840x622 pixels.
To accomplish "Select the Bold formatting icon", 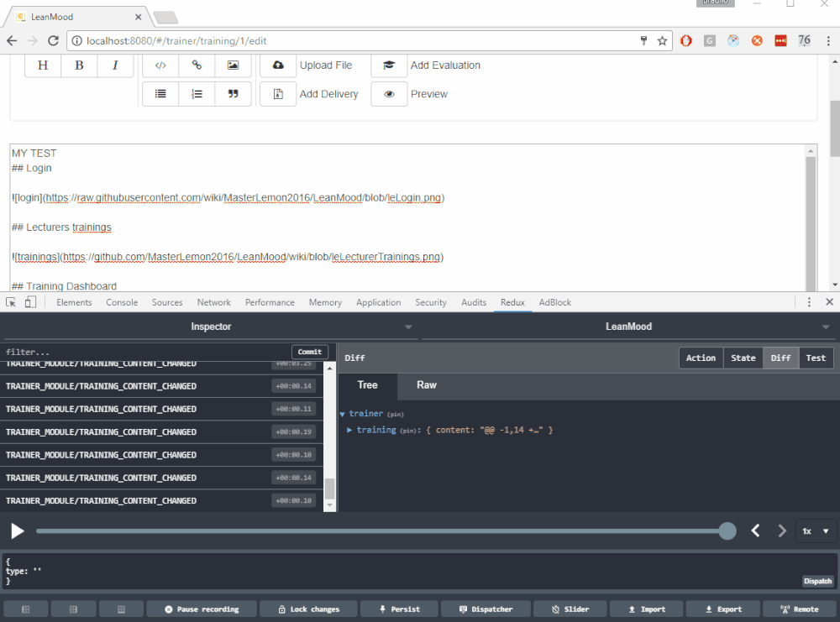I will [x=78, y=65].
